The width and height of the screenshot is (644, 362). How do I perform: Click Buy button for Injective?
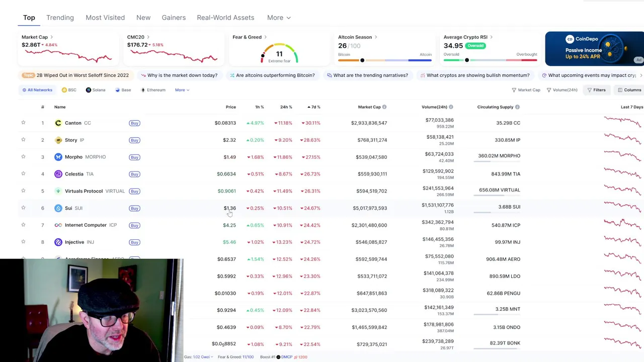tap(134, 242)
